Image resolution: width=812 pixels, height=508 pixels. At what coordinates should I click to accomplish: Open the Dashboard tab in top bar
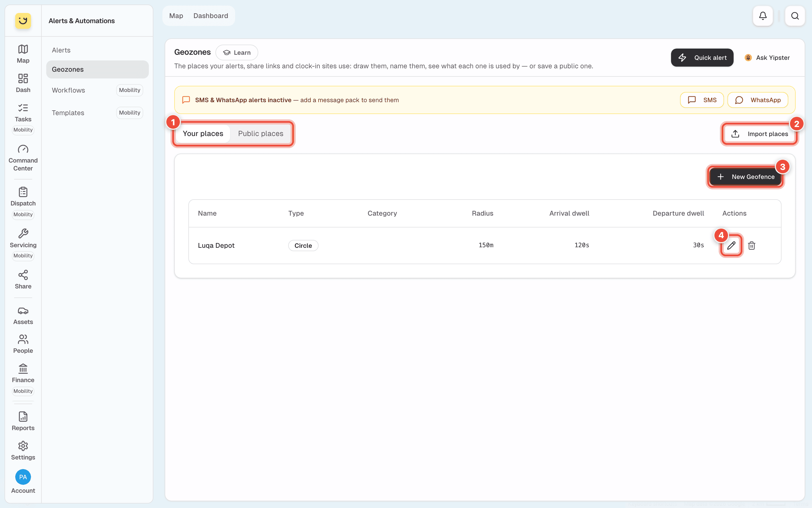211,16
